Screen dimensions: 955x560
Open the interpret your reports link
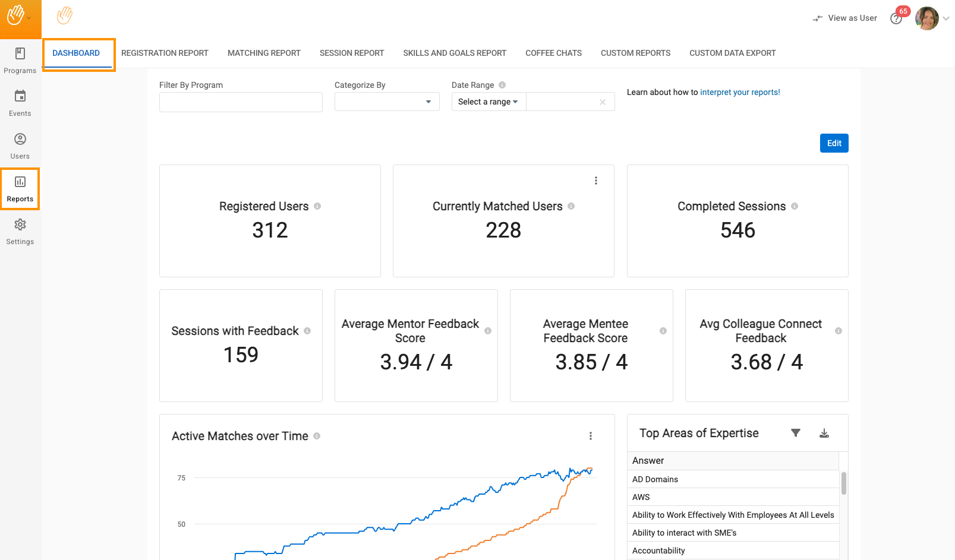[x=740, y=92]
